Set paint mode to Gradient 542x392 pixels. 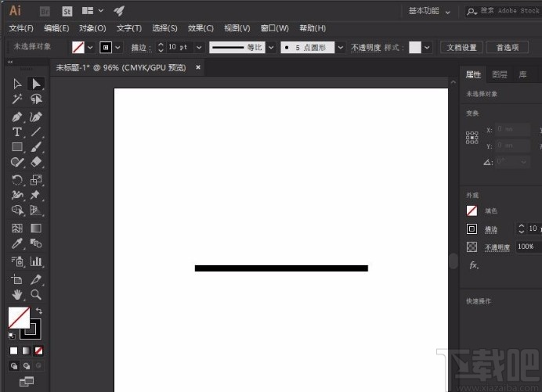click(27, 351)
